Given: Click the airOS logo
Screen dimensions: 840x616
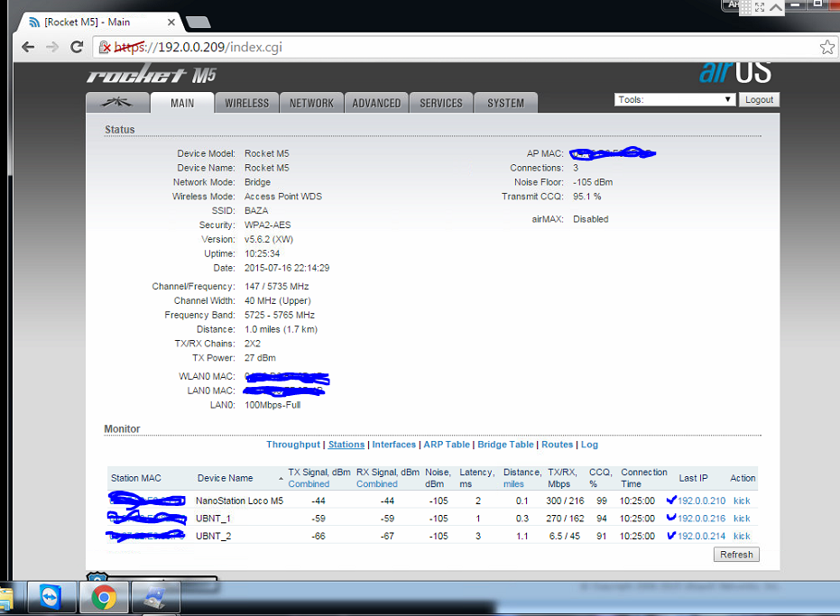Looking at the screenshot, I should coord(735,72).
